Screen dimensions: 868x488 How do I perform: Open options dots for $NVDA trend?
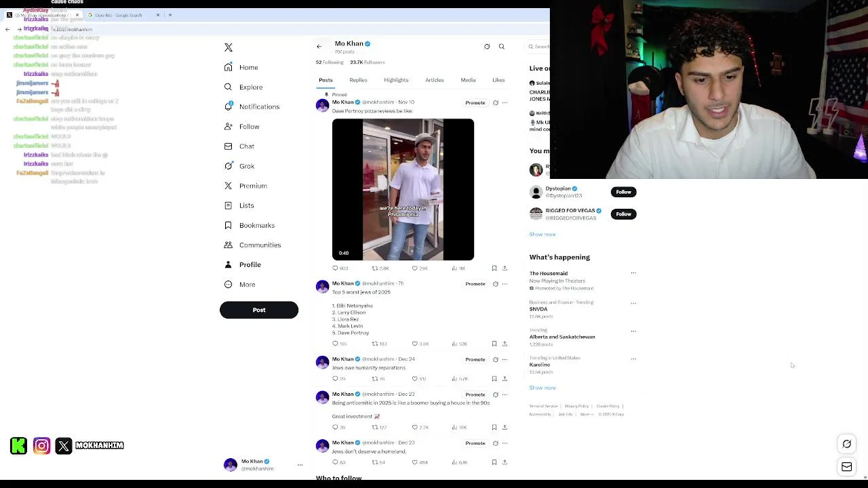[633, 303]
